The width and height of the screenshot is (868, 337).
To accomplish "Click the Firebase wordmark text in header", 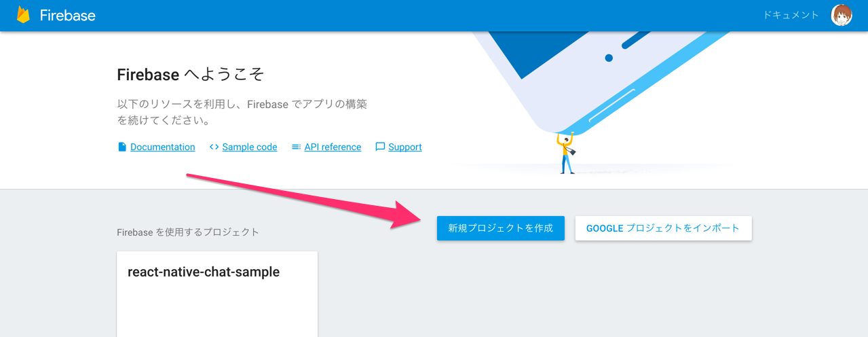I will pos(68,16).
